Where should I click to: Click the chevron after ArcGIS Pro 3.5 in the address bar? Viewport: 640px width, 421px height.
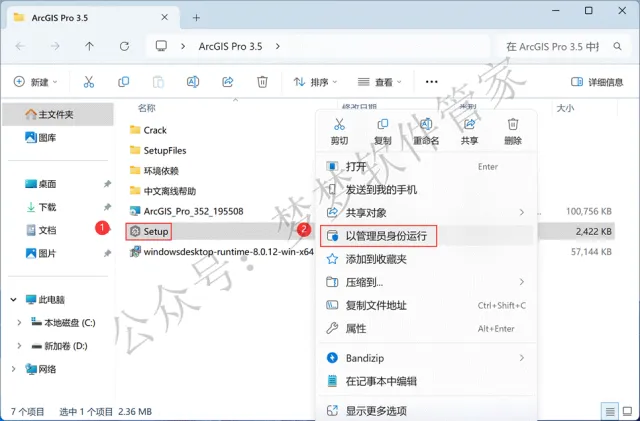coord(278,46)
